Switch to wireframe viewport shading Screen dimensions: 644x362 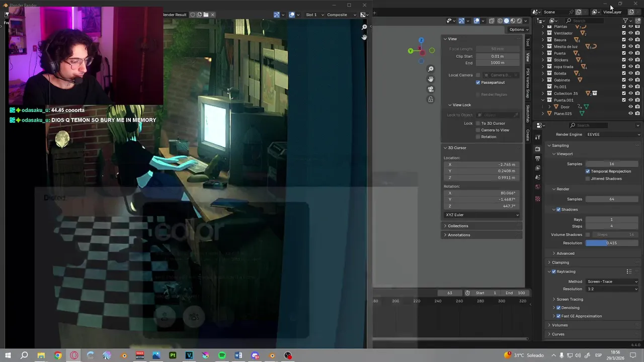click(x=500, y=21)
